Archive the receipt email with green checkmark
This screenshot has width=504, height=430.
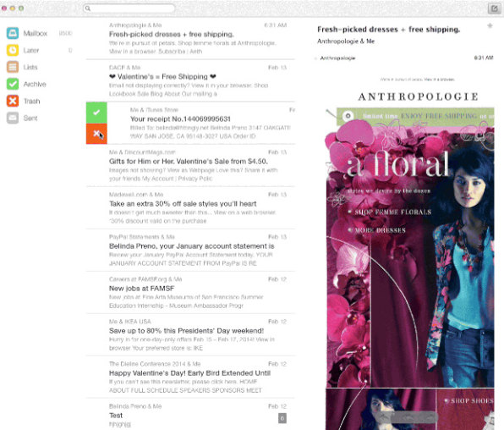[x=96, y=113]
